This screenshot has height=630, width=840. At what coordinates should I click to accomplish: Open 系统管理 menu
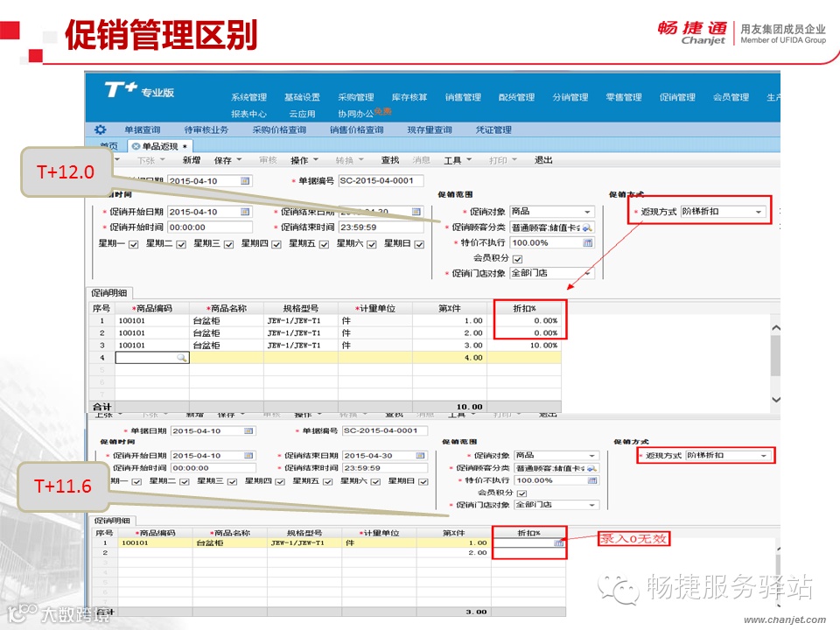(x=248, y=97)
